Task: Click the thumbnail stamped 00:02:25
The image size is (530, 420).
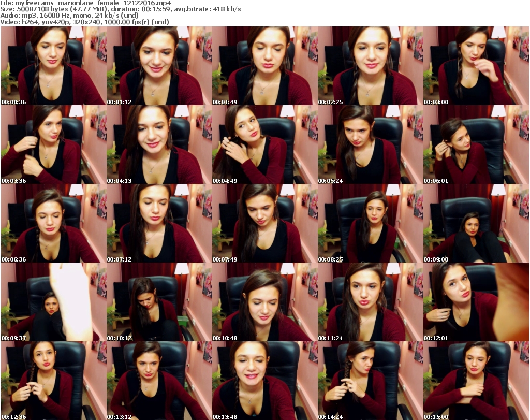Action: (371, 66)
